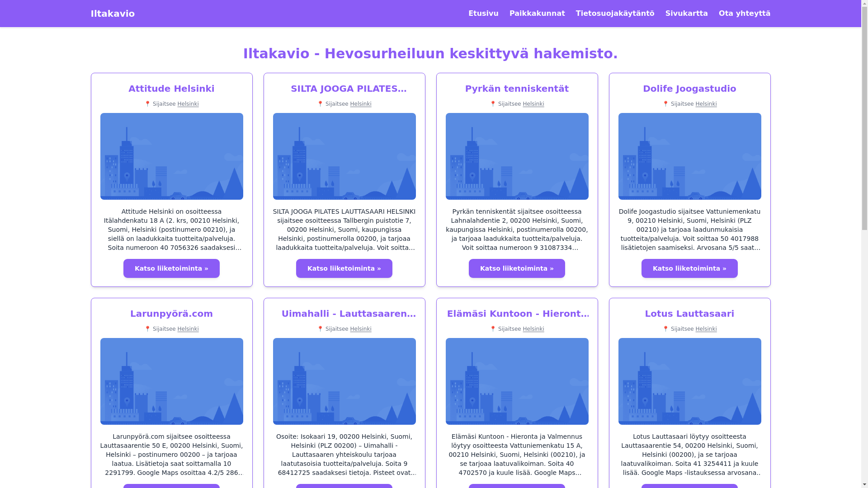Image resolution: width=868 pixels, height=488 pixels.
Task: Click Katso liiketoiminta for Attitude Helsinki
Action: point(171,268)
